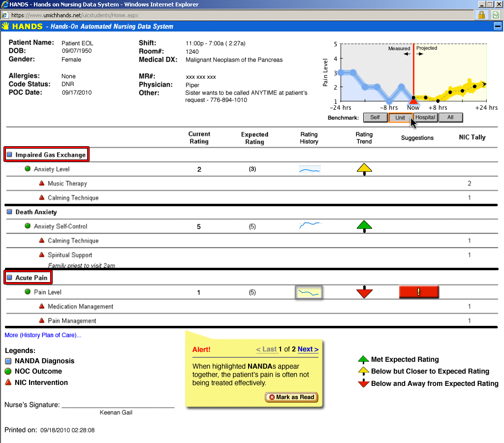Click the green up trend arrow for Anxiety Self-Control
This screenshot has height=443, width=504.
[x=364, y=226]
